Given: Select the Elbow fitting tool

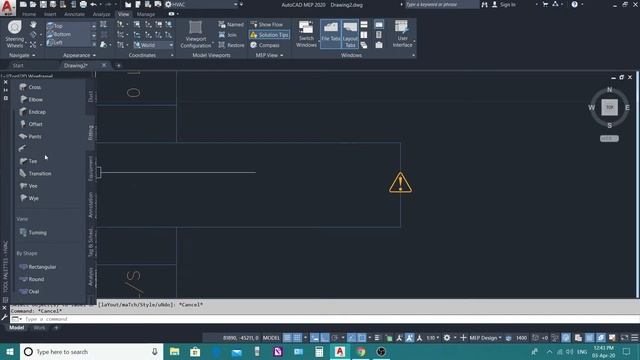Looking at the screenshot, I should coord(31,99).
